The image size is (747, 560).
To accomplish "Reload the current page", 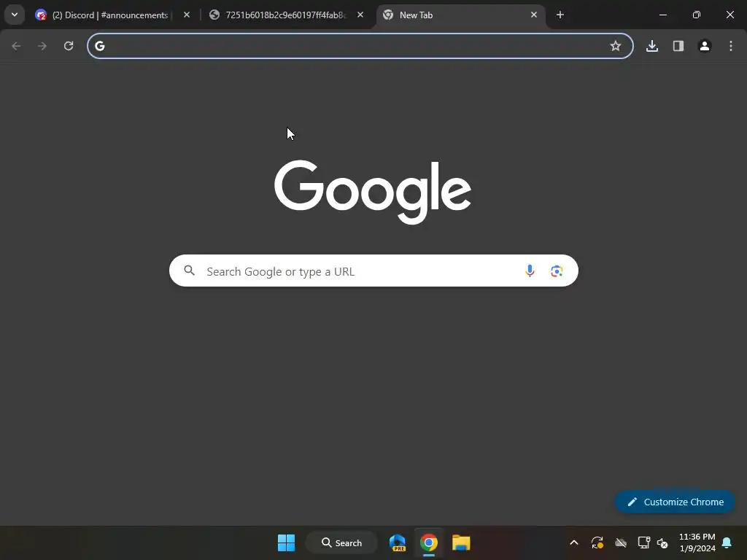I will [x=69, y=46].
